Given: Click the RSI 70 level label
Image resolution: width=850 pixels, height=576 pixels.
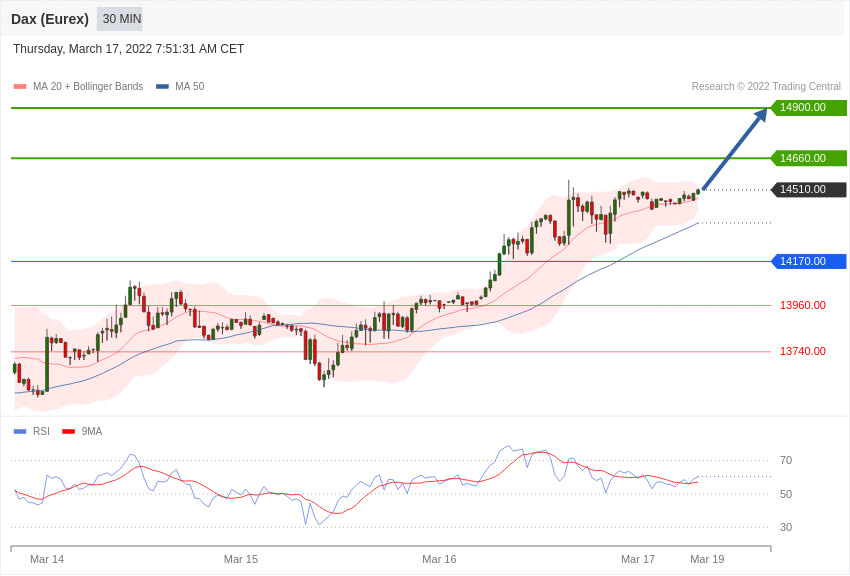Looking at the screenshot, I should pos(786,461).
